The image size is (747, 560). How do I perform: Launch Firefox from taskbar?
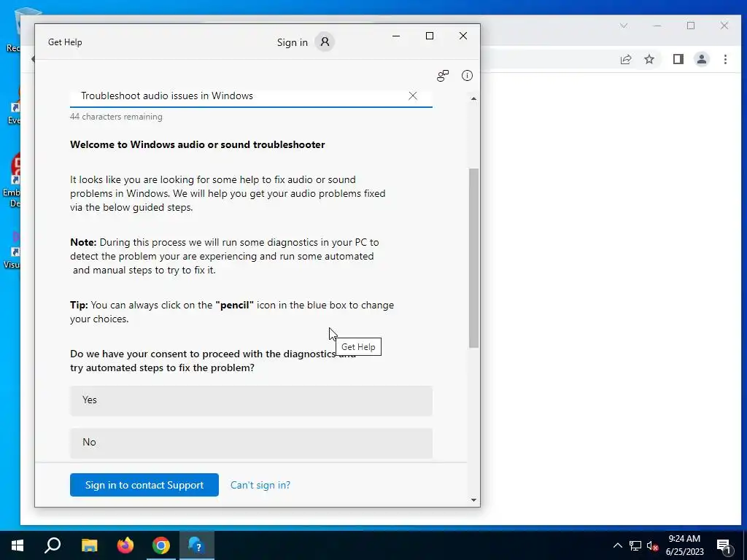[125, 545]
